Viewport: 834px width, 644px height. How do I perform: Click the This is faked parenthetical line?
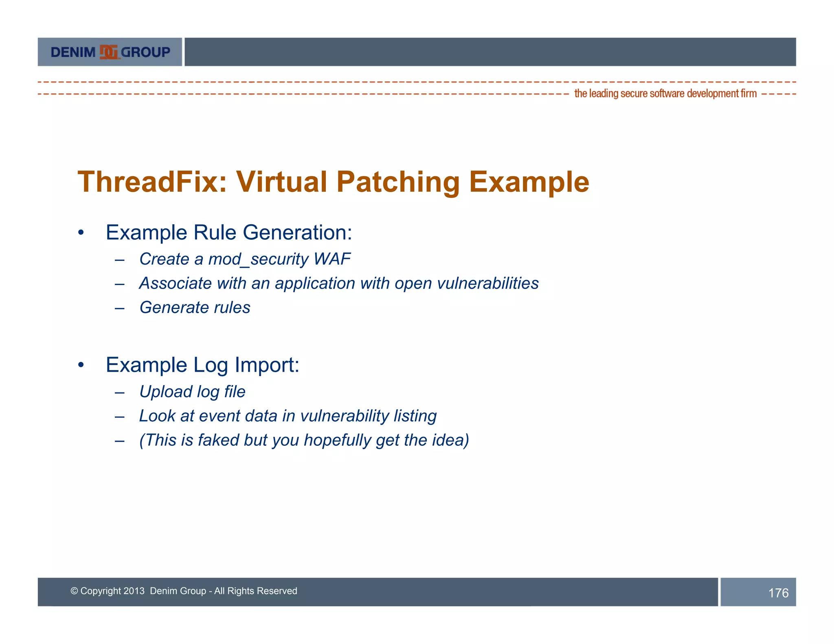(x=304, y=440)
